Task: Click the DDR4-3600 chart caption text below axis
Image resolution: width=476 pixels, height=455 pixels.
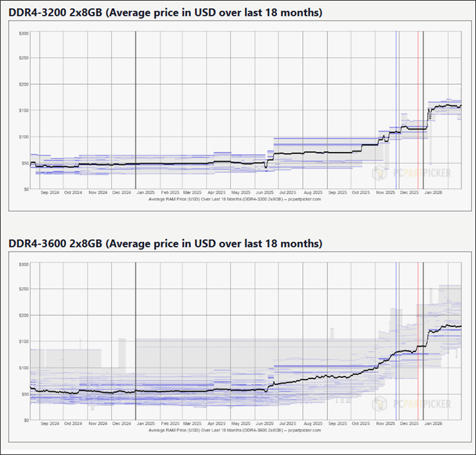Action: (x=235, y=430)
